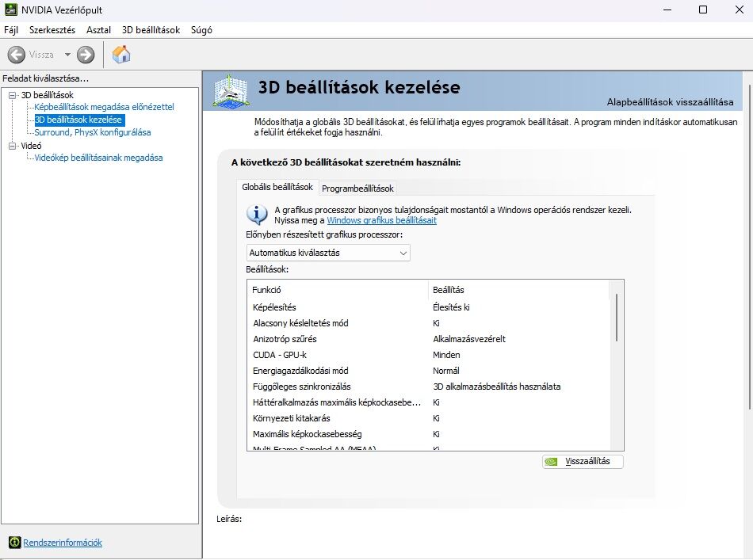Select 3D beállítások kezelése in the tree
753x560 pixels.
[x=78, y=120]
